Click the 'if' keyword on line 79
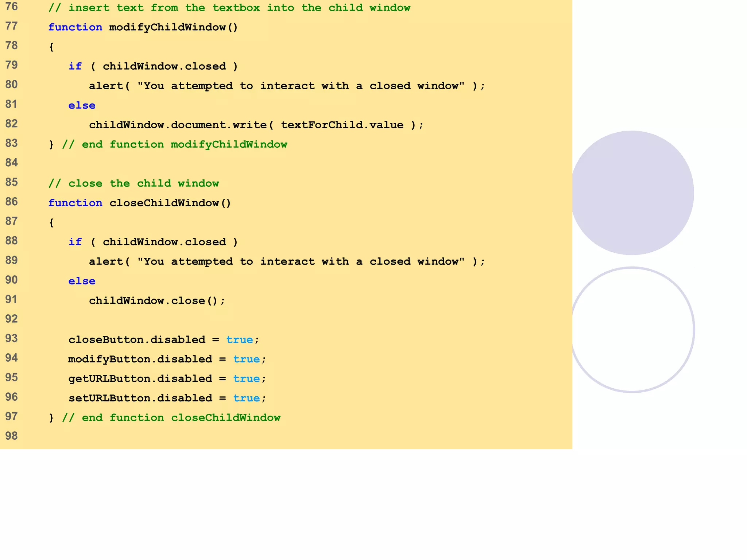Screen dimensions: 747x560 [75, 66]
